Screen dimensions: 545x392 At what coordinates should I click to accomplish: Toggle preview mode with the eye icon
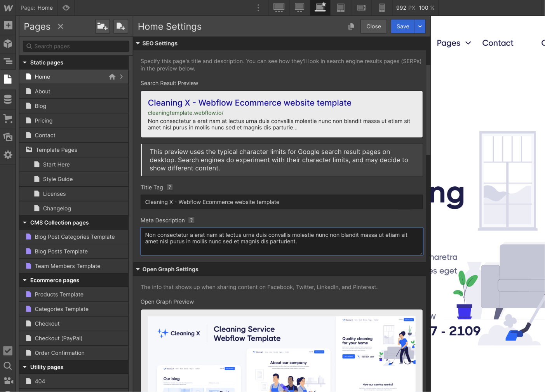pyautogui.click(x=66, y=8)
